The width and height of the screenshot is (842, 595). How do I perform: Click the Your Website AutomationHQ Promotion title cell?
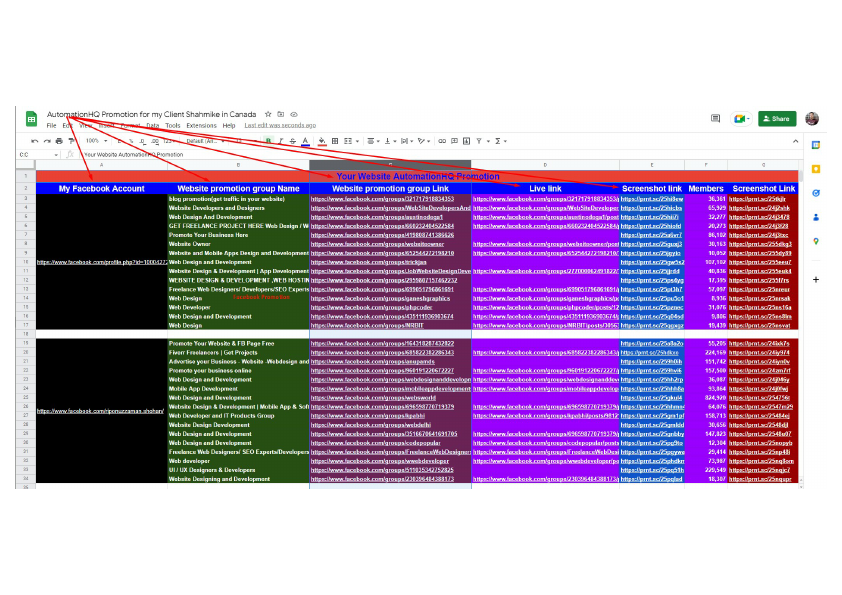417,176
